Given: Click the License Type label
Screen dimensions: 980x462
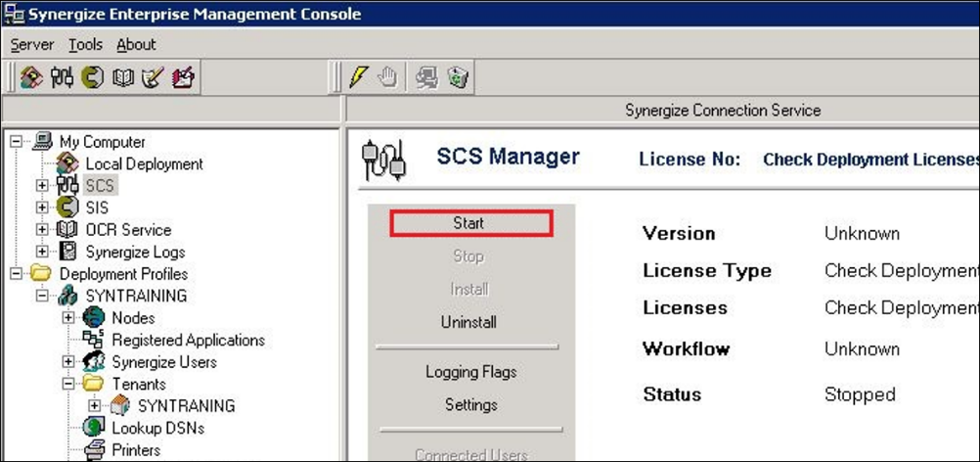Looking at the screenshot, I should 707,271.
